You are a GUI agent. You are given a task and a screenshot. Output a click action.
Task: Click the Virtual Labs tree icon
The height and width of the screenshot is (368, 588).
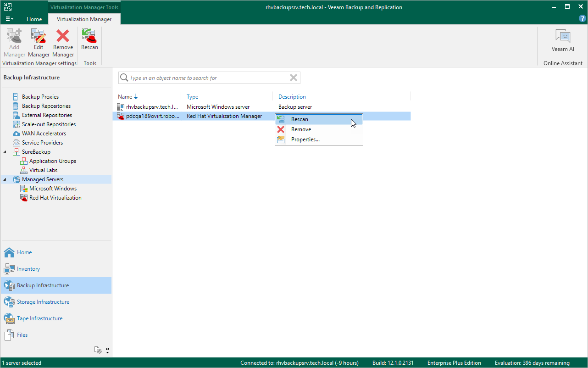pos(24,170)
